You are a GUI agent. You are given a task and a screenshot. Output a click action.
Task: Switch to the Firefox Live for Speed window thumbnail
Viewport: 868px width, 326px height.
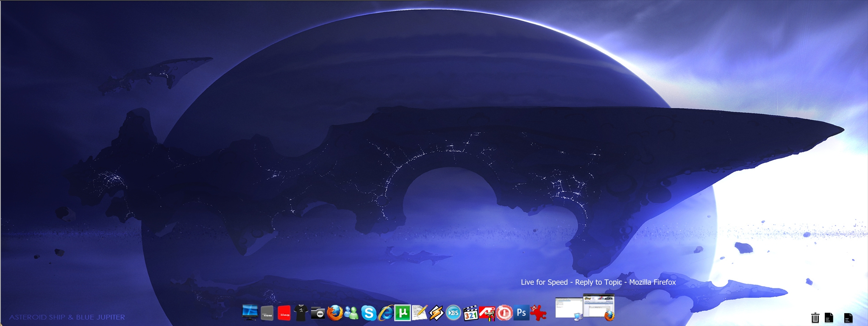pyautogui.click(x=598, y=307)
